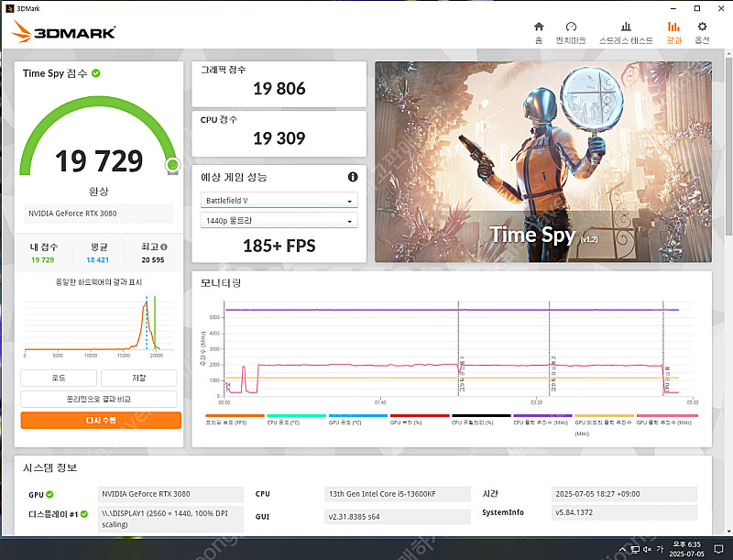This screenshot has width=733, height=560.
Task: Click the GPU value in the 시스템 정보 table
Action: (x=170, y=494)
